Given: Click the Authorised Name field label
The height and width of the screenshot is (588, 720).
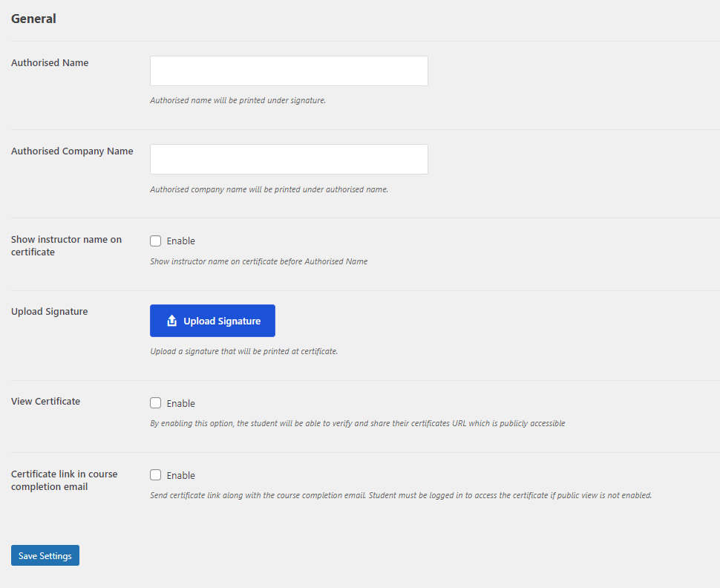Looking at the screenshot, I should [50, 63].
